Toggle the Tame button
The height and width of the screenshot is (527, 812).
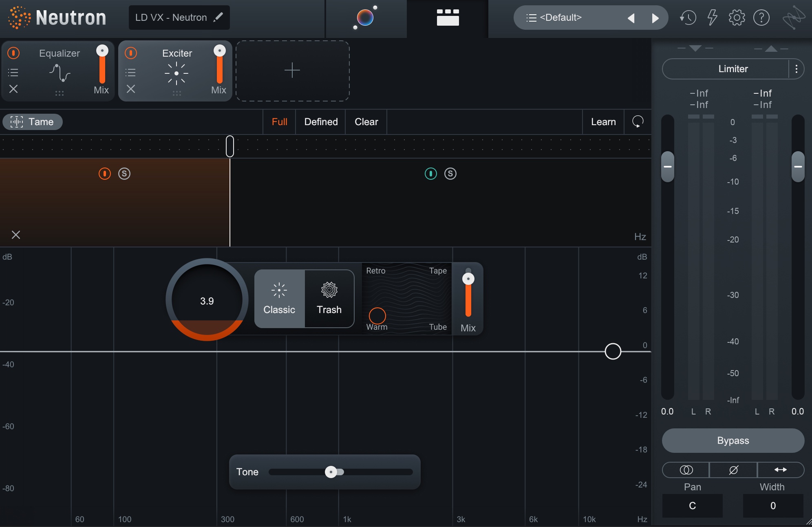pos(33,122)
